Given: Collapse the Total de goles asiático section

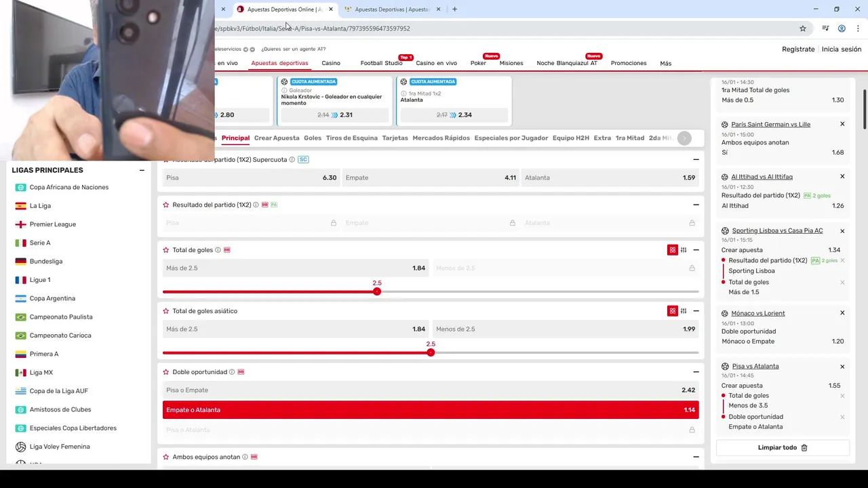Looking at the screenshot, I should point(696,311).
